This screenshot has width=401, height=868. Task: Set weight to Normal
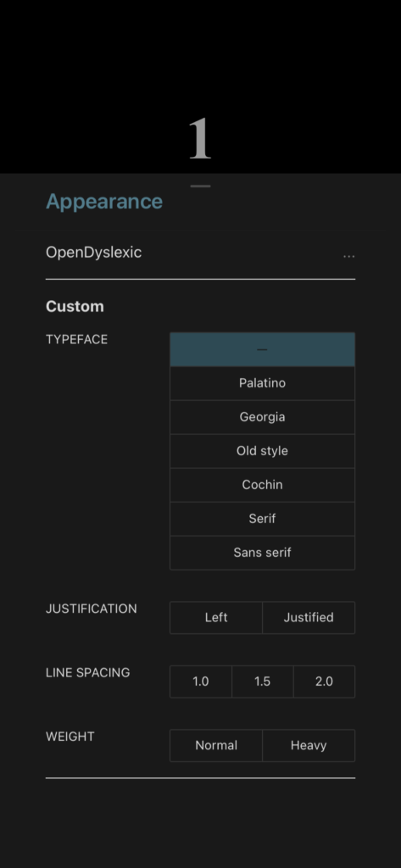[x=216, y=745]
